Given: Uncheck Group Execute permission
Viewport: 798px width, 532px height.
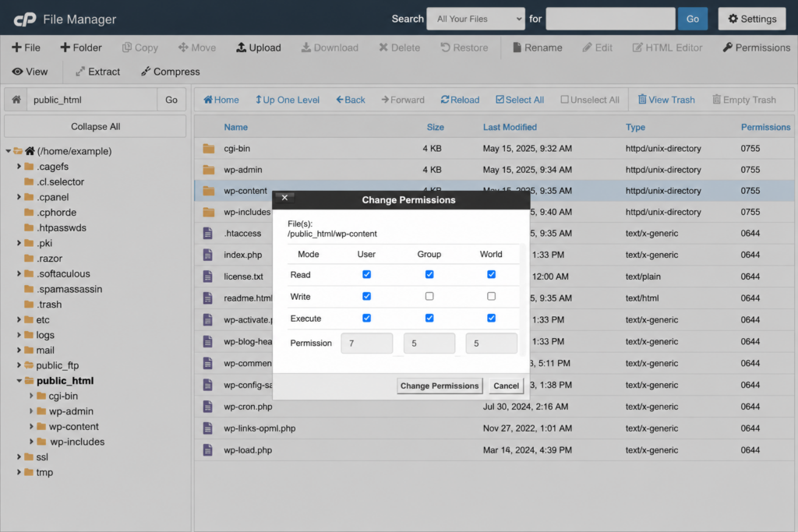Looking at the screenshot, I should 429,318.
